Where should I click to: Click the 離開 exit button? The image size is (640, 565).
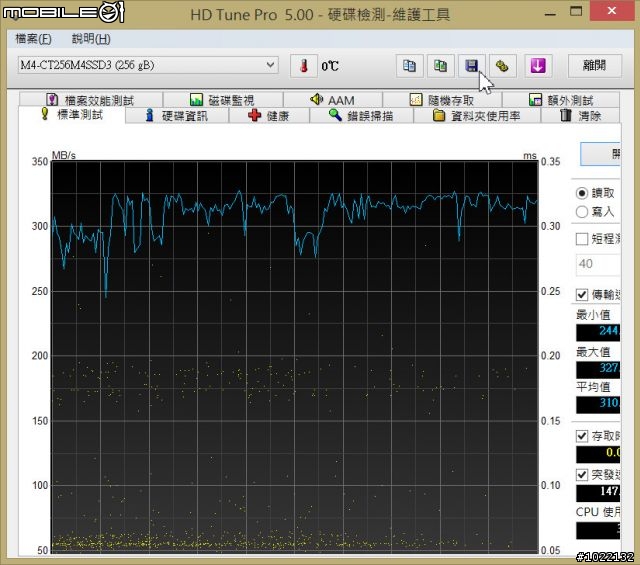click(595, 66)
